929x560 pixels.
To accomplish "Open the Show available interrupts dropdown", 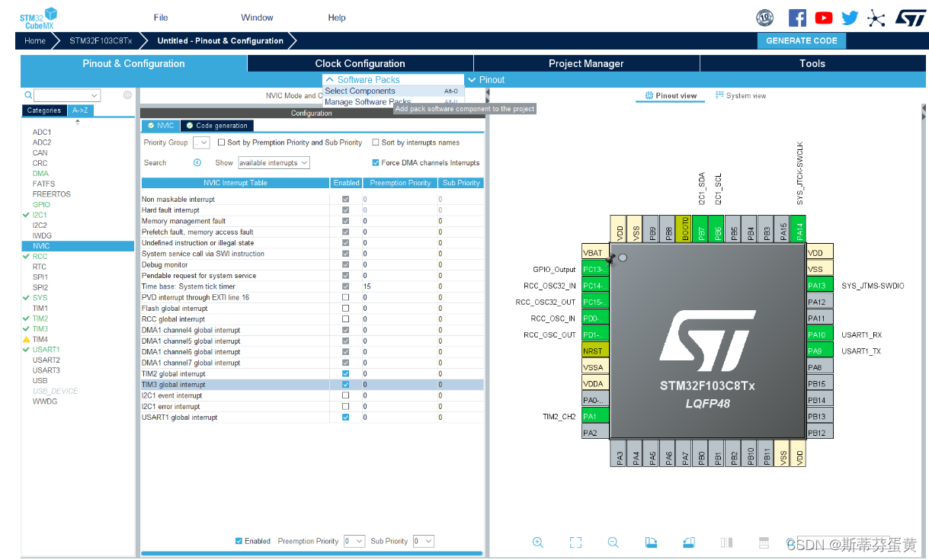I will point(274,162).
